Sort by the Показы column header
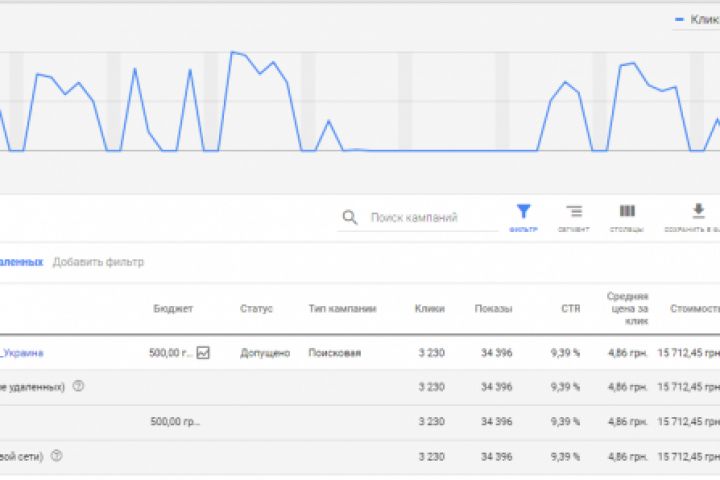 [x=493, y=309]
